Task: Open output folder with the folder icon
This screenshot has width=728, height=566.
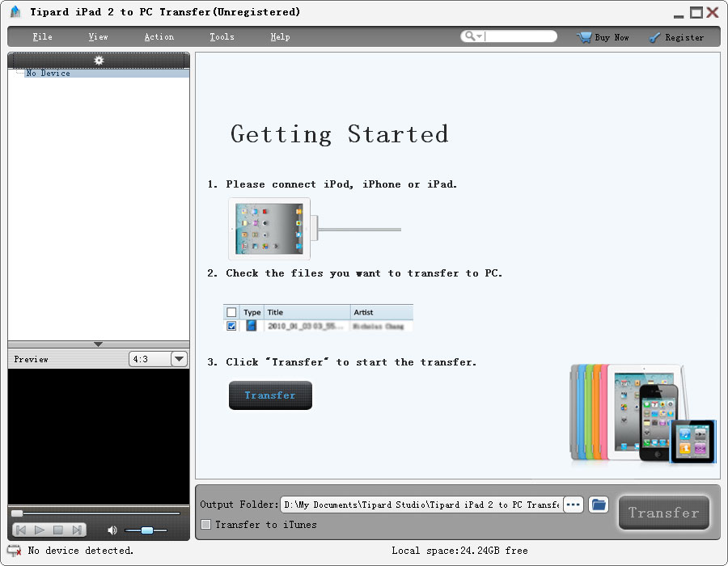Action: point(599,505)
